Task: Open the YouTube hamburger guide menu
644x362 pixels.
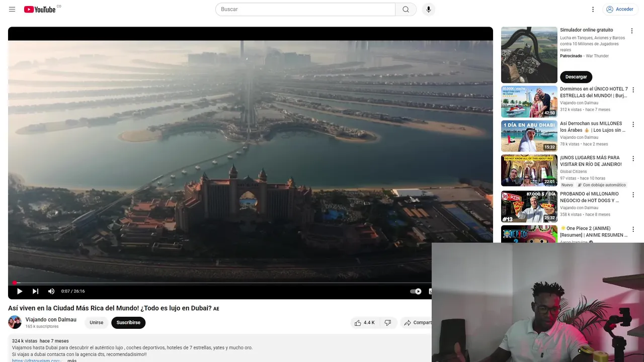Action: (x=12, y=9)
